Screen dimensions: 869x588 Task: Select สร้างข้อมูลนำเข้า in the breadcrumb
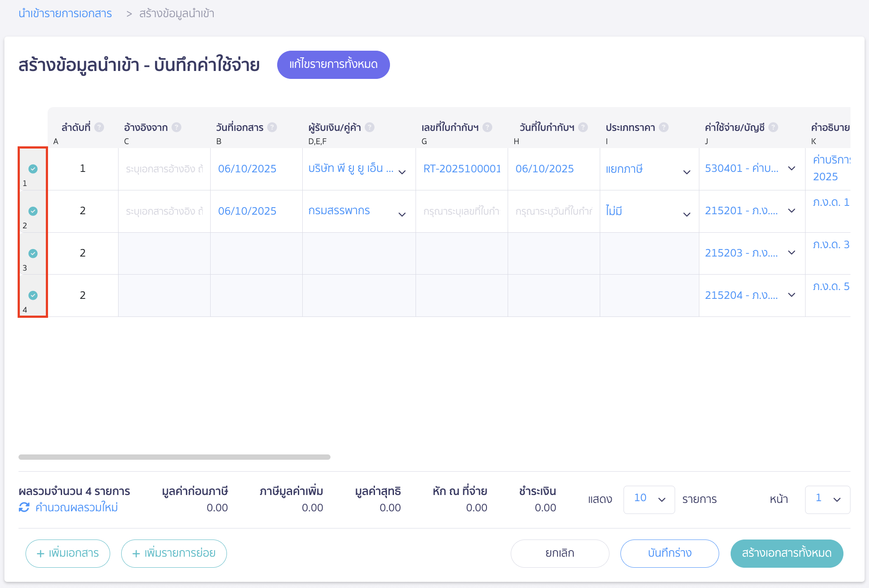click(x=176, y=14)
